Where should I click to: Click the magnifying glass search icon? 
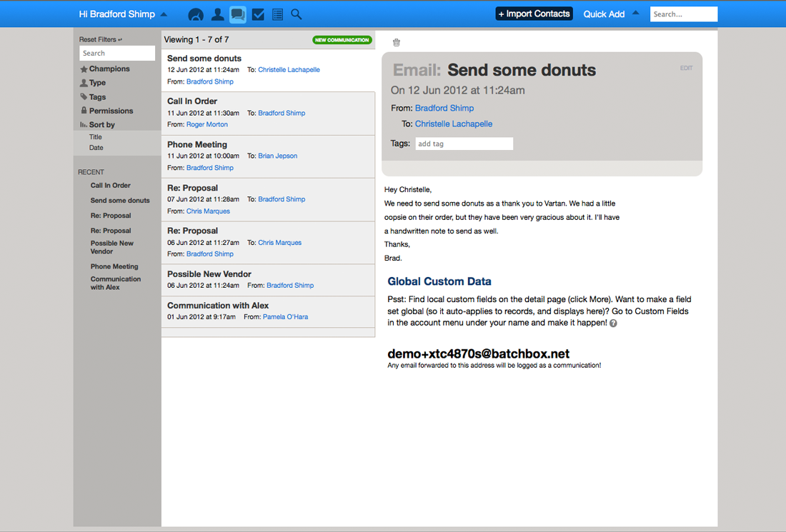click(x=297, y=14)
